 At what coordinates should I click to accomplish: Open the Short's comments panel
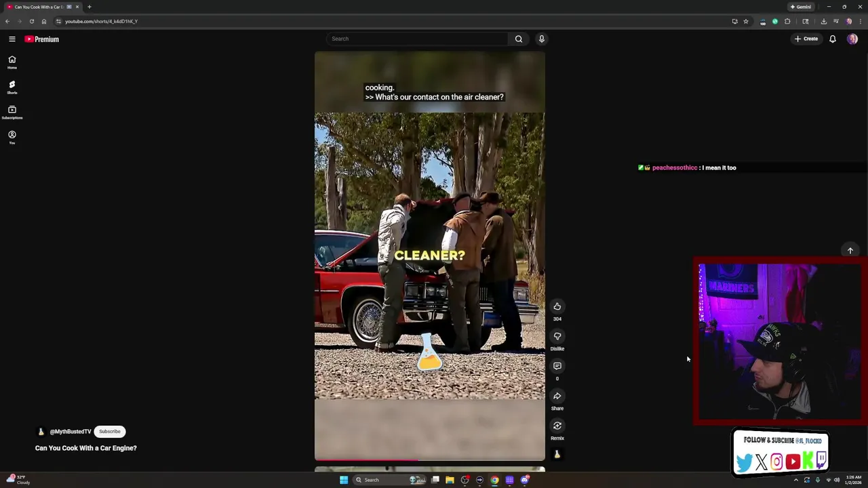[557, 366]
